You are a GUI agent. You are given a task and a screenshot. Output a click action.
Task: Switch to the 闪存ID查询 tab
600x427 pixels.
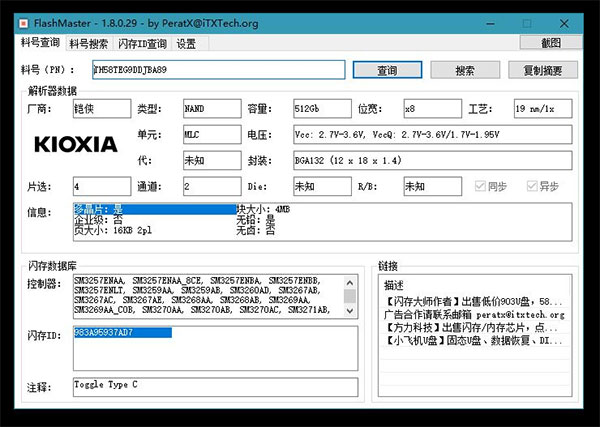click(142, 44)
